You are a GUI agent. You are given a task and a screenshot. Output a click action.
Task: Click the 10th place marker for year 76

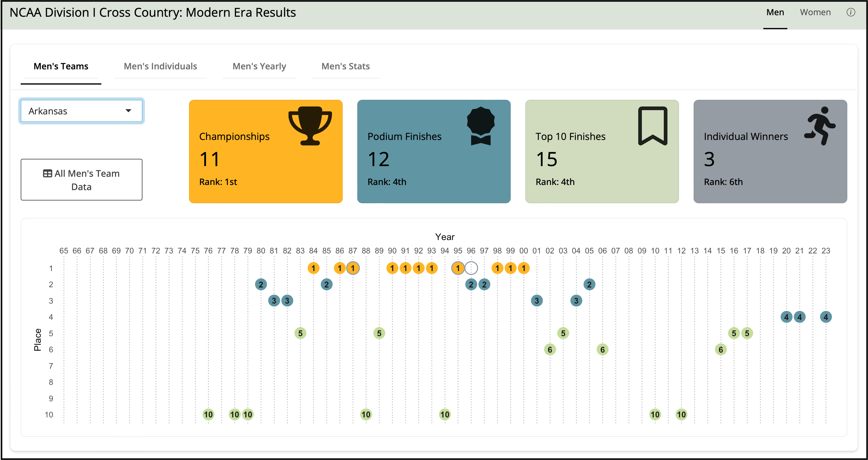pos(208,415)
